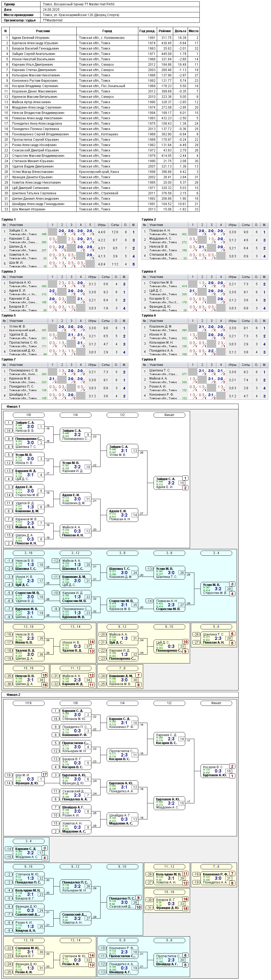
Task: Select participant 'Зайцев Сергей Анатольевич'
Action: (34, 54)
